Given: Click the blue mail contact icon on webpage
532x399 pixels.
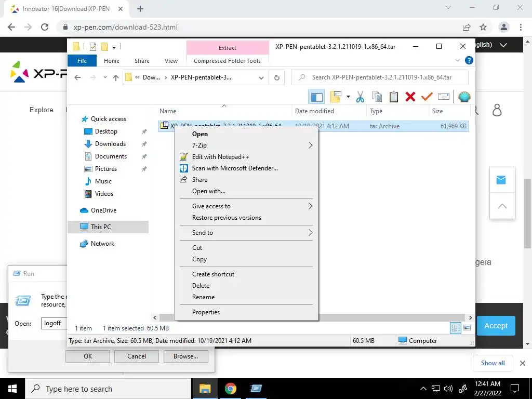Looking at the screenshot, I should click(x=501, y=180).
